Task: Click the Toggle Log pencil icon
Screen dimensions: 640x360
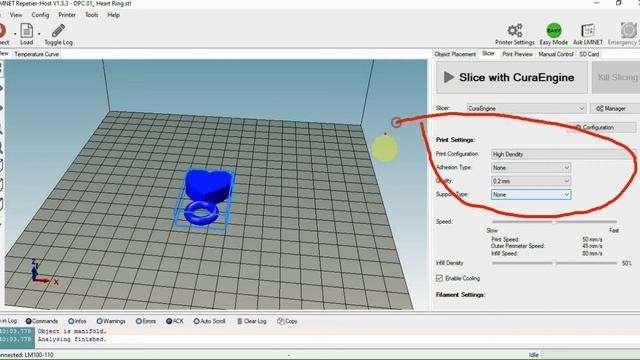Action: point(58,31)
